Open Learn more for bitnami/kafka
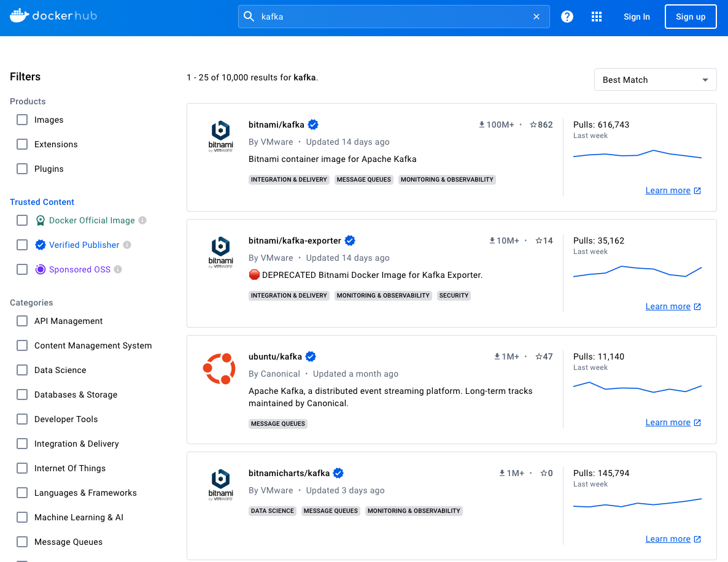The height and width of the screenshot is (562, 728). click(x=673, y=190)
